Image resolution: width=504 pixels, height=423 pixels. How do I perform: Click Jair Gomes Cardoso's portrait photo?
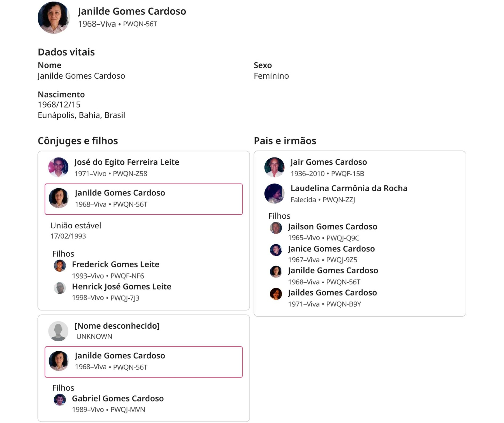click(274, 167)
